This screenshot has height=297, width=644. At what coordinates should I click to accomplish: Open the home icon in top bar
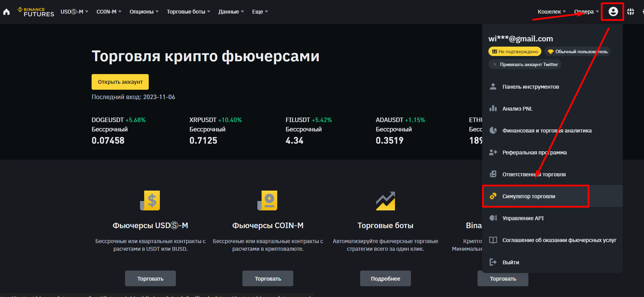pos(6,12)
